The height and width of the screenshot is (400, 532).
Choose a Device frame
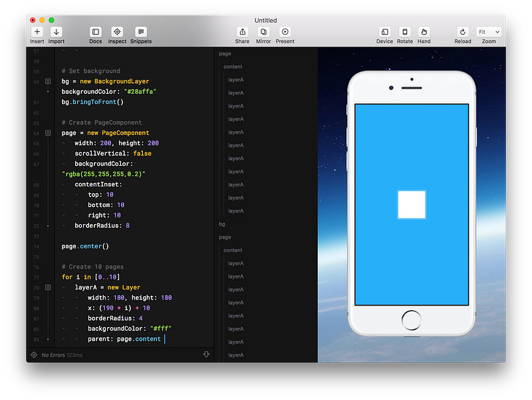pyautogui.click(x=384, y=31)
